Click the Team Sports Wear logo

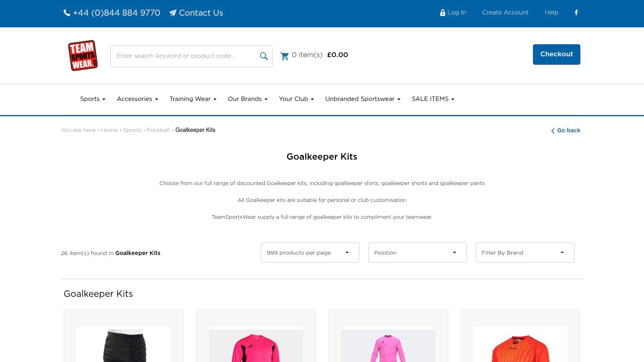(x=83, y=56)
